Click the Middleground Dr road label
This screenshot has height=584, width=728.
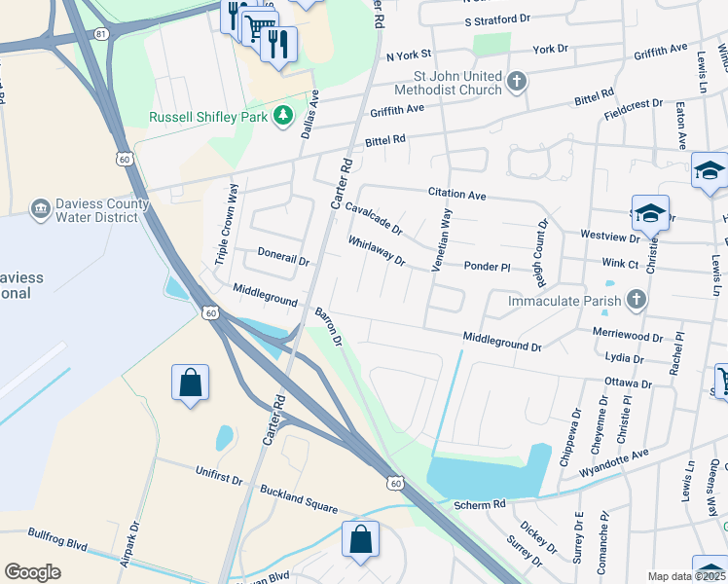tap(502, 342)
